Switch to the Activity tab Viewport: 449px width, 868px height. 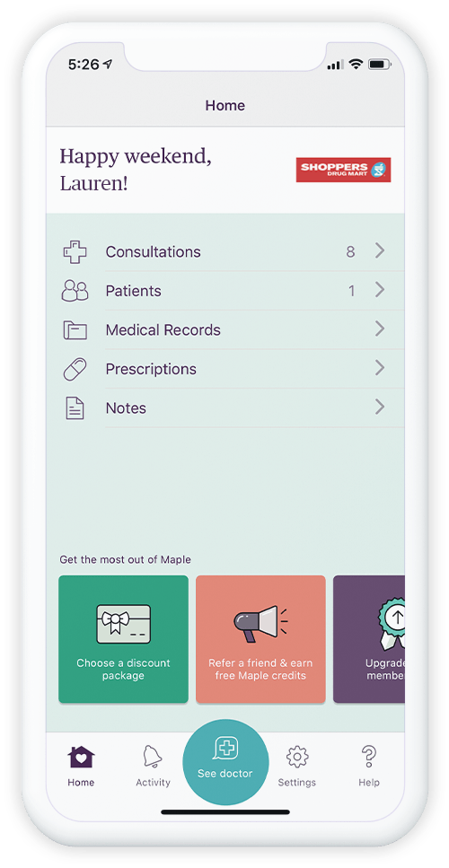click(153, 767)
